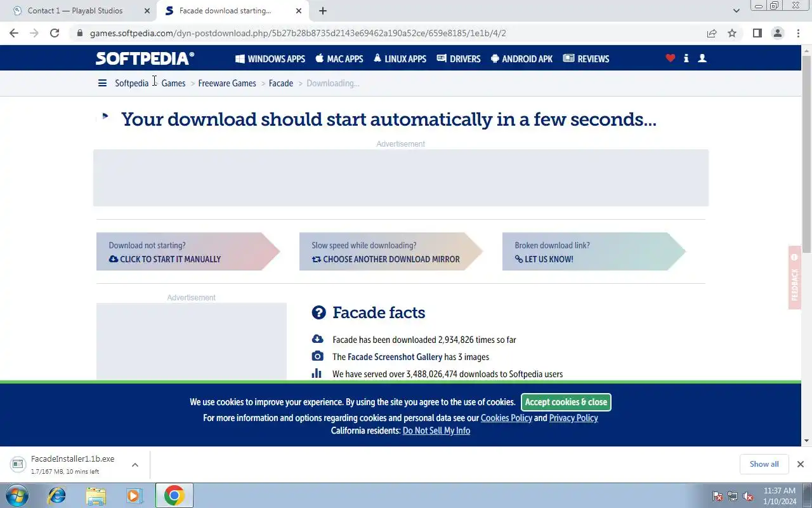The width and height of the screenshot is (812, 508).
Task: Open the hamburger menu near breadcrumbs
Action: 102,83
